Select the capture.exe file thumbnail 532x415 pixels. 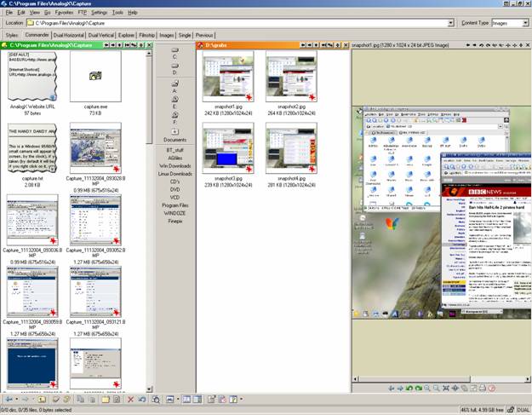95,78
